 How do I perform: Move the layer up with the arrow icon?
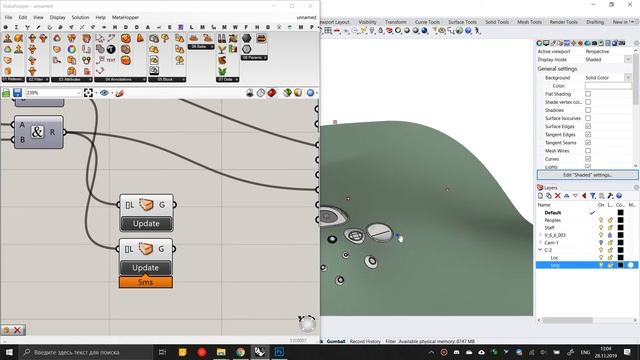coord(567,196)
